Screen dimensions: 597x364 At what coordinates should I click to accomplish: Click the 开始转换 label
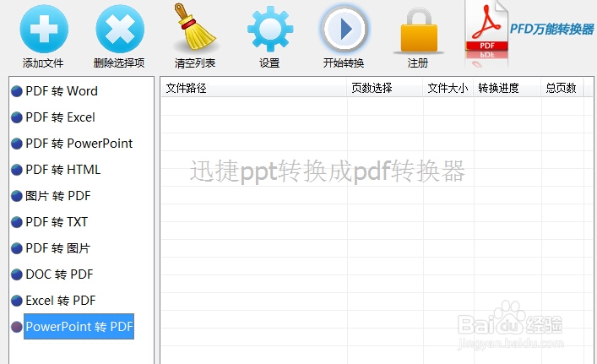point(344,62)
